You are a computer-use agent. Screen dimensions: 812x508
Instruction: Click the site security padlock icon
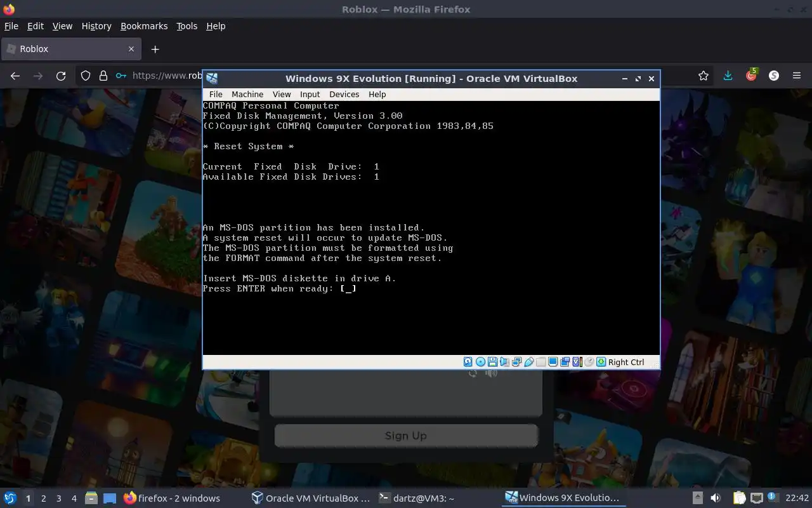click(103, 76)
